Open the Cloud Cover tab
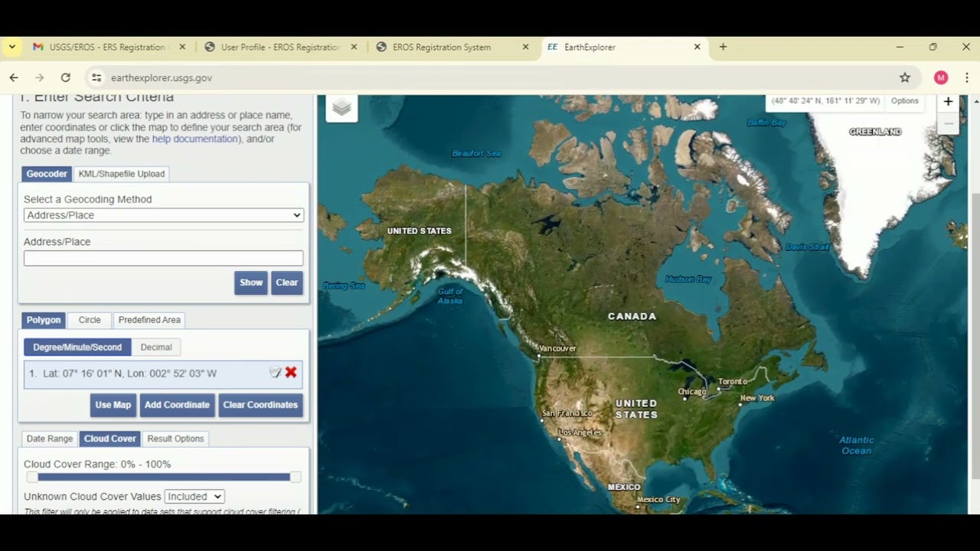Viewport: 980px width, 551px height. [110, 439]
